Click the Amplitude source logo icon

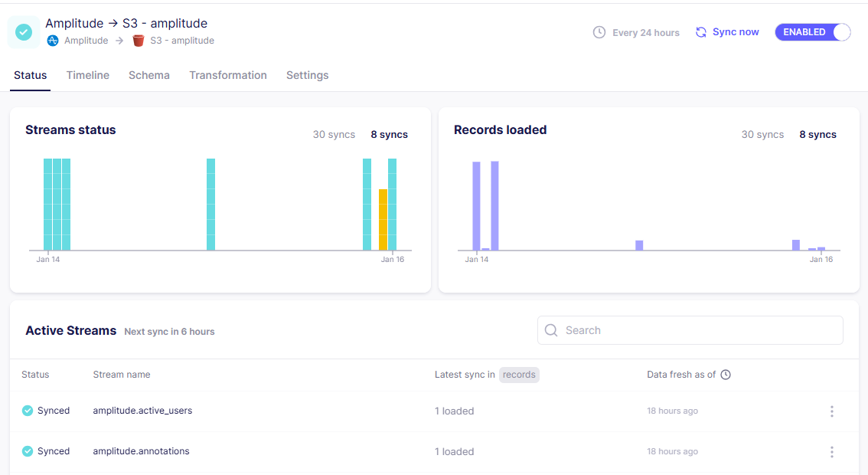tap(53, 41)
